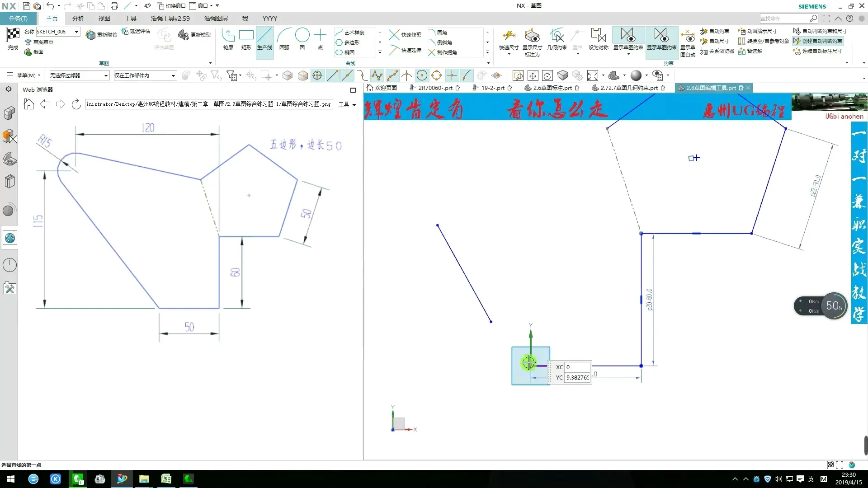Select the Rectangle (矩形) sketch tool
Screen dimensions: 868x488
pyautogui.click(x=246, y=36)
